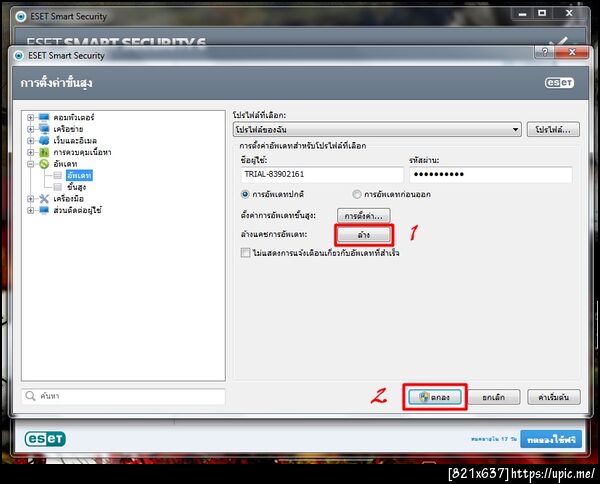Screen dimensions: 600x484
Task: Collapse the update tree node
Action: point(31,164)
